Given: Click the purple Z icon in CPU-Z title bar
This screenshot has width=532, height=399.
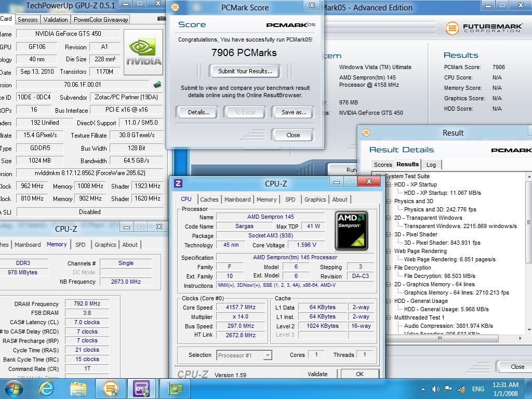Looking at the screenshot, I should coord(178,183).
